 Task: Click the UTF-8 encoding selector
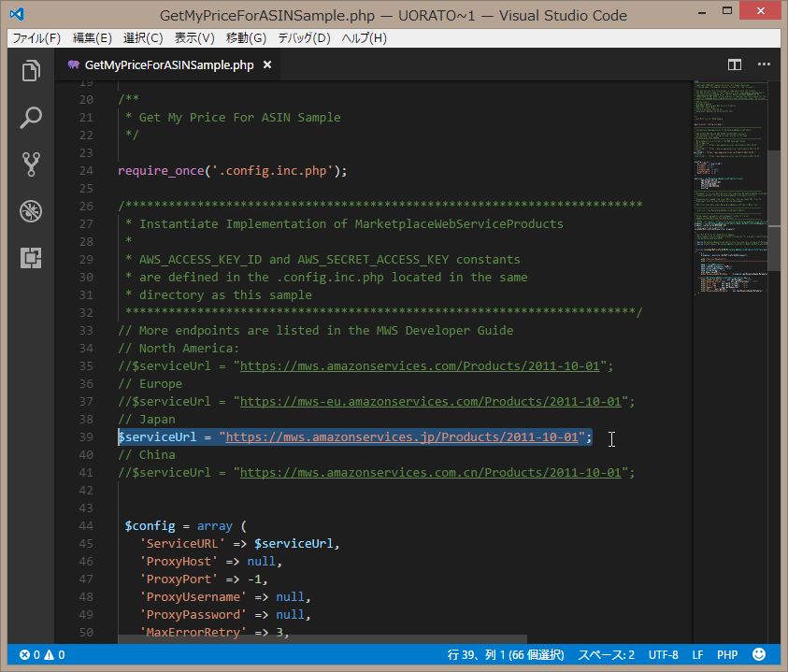[663, 654]
